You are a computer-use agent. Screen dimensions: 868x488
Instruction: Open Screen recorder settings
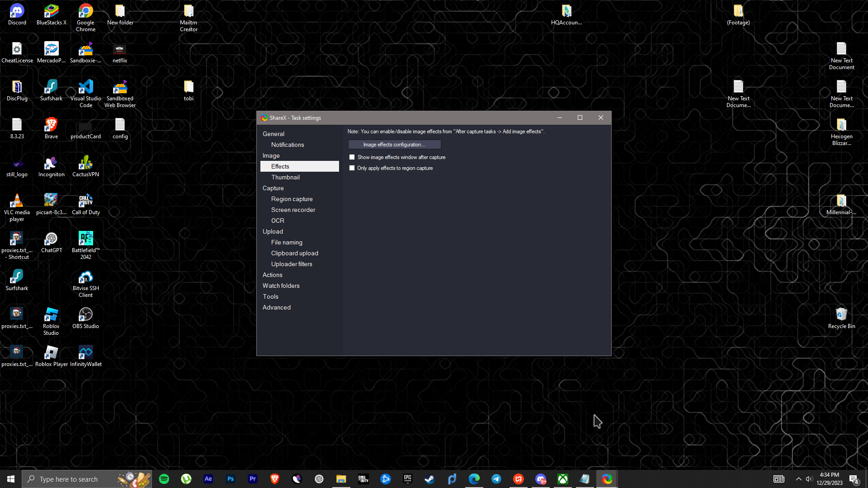pos(293,210)
